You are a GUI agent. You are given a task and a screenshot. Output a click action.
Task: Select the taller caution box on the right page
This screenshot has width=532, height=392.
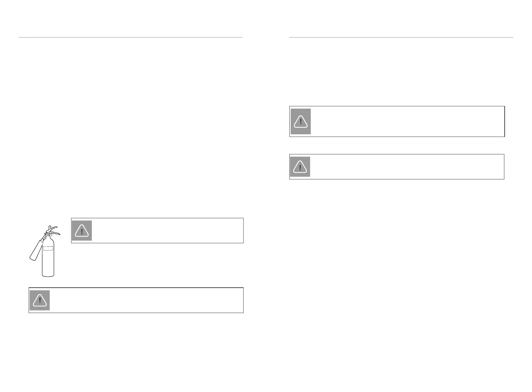397,121
